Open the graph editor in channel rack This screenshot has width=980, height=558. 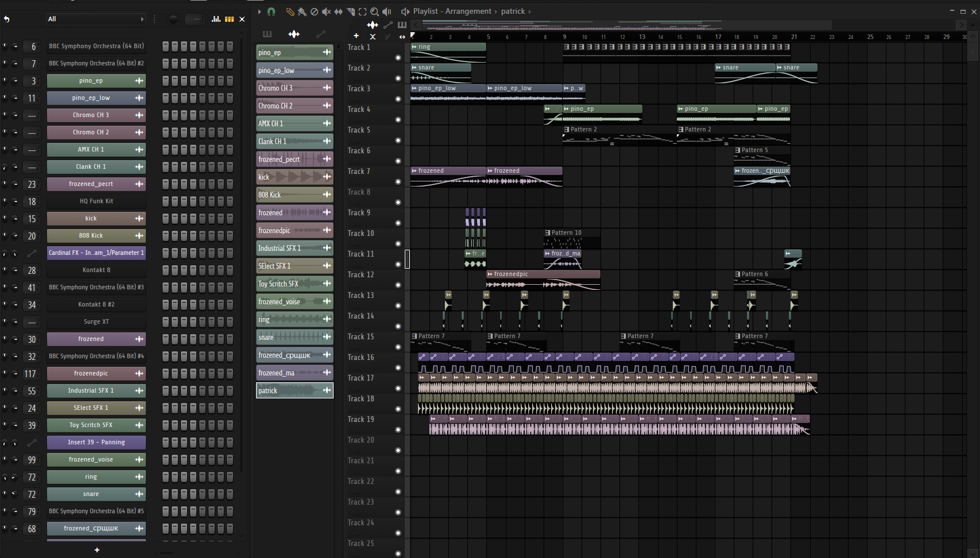click(216, 19)
